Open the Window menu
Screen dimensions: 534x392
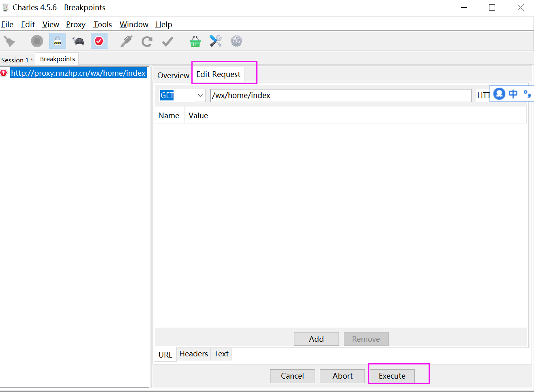click(x=134, y=24)
